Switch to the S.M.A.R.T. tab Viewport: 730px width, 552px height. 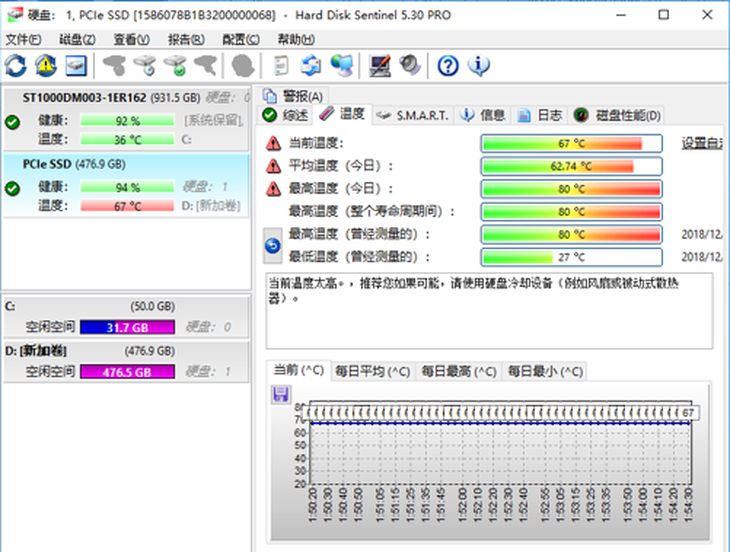tap(412, 115)
